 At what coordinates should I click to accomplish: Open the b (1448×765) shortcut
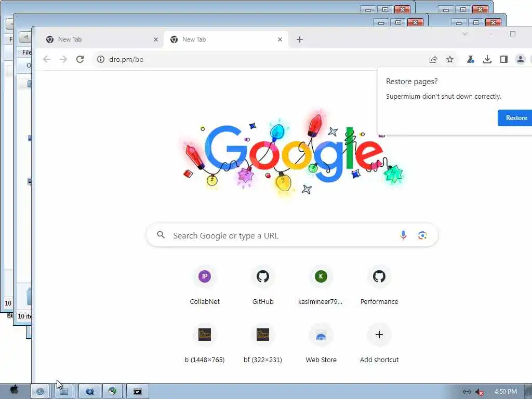coord(205,343)
